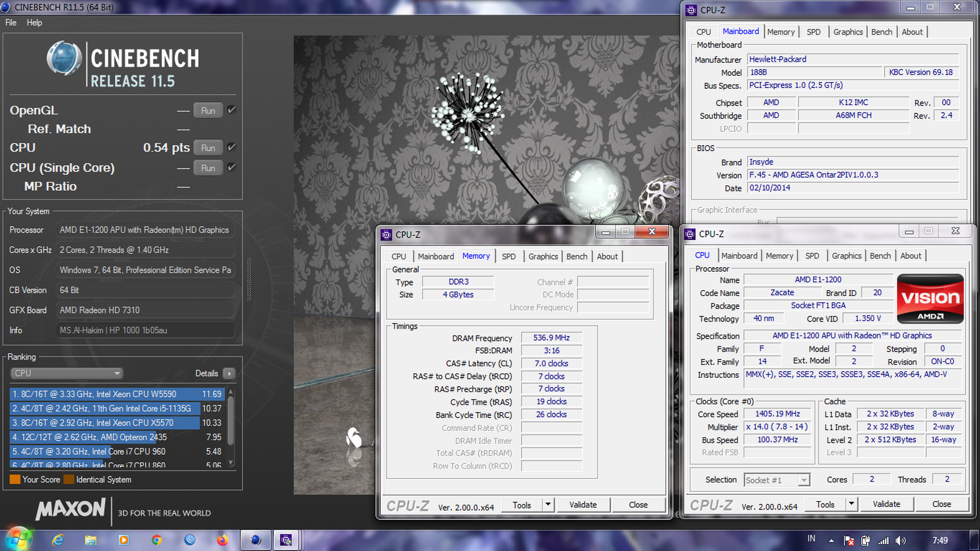Switch to Memory tab in Mainboard window

tap(781, 32)
